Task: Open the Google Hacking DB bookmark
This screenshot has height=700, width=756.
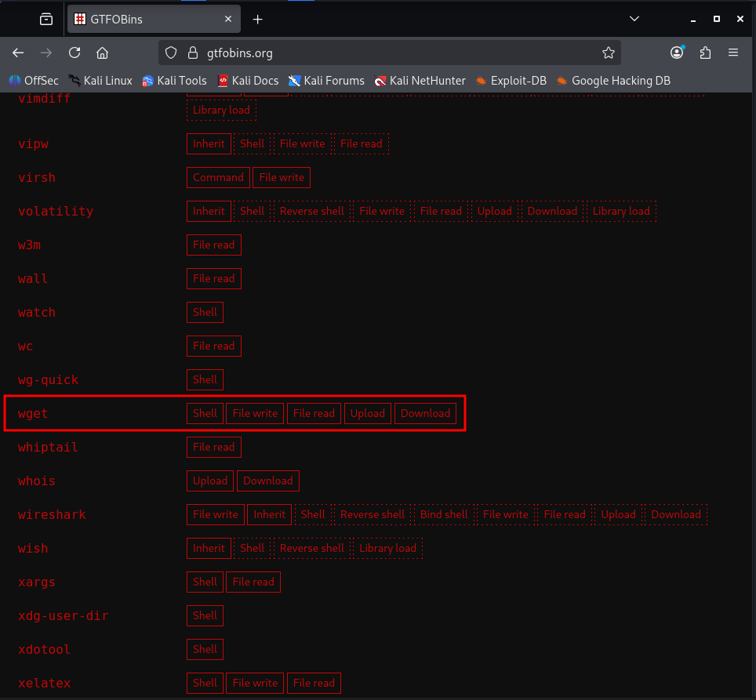Action: 613,81
